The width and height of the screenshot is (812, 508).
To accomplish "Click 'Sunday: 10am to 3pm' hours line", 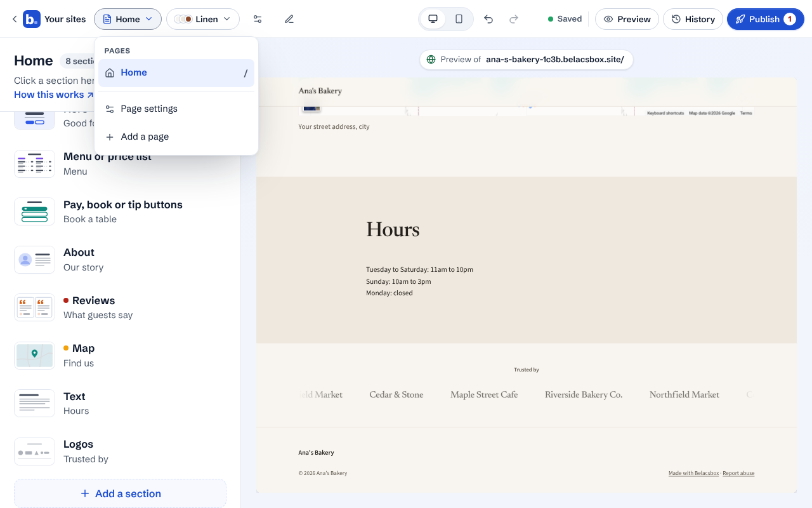I will point(398,281).
